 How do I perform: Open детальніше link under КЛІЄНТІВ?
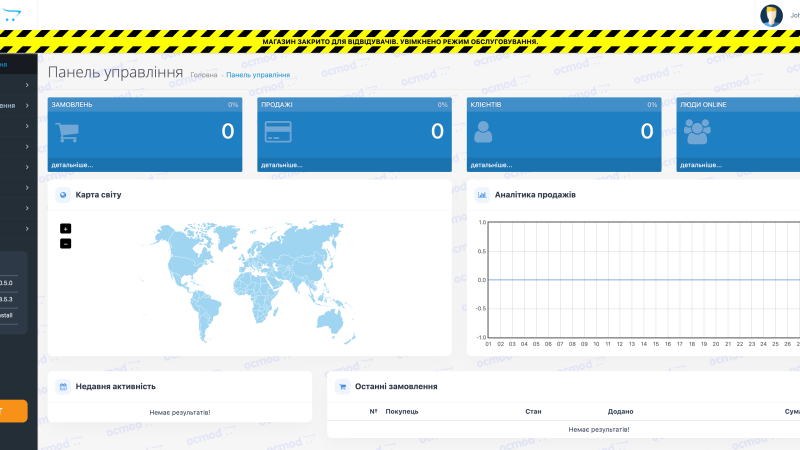(491, 165)
